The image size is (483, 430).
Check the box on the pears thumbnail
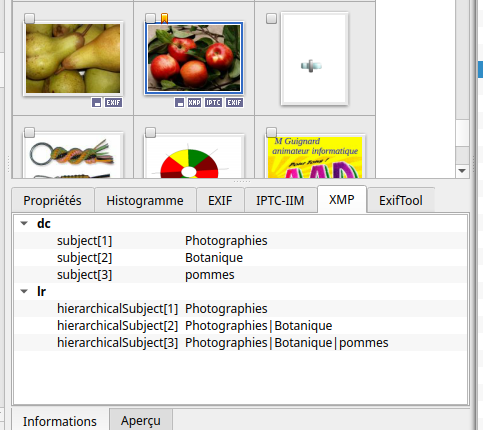pyautogui.click(x=29, y=18)
